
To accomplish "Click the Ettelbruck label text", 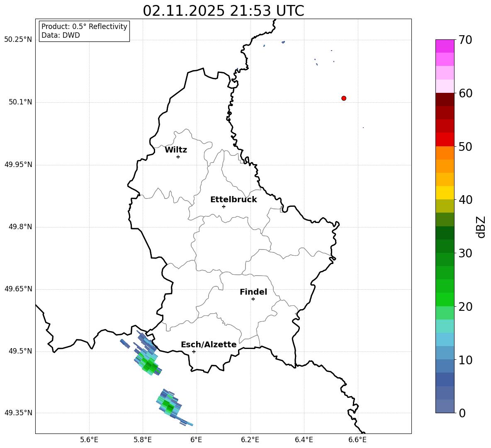I will tap(233, 200).
